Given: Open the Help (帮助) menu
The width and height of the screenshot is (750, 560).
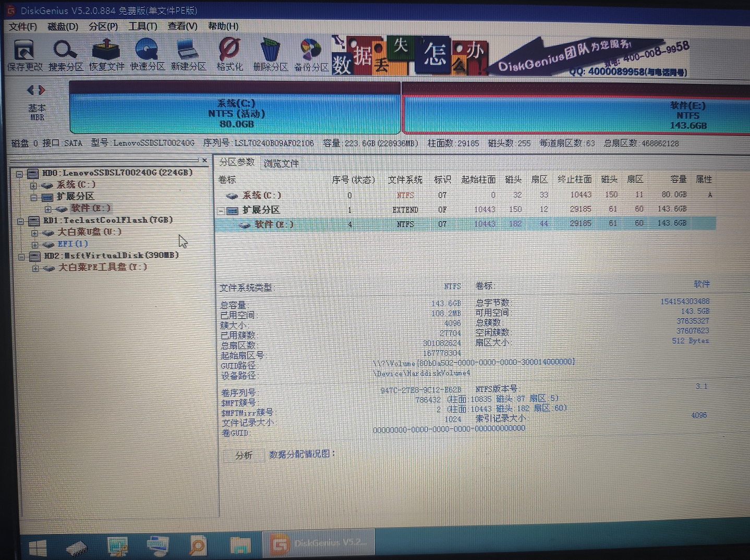Looking at the screenshot, I should click(223, 26).
